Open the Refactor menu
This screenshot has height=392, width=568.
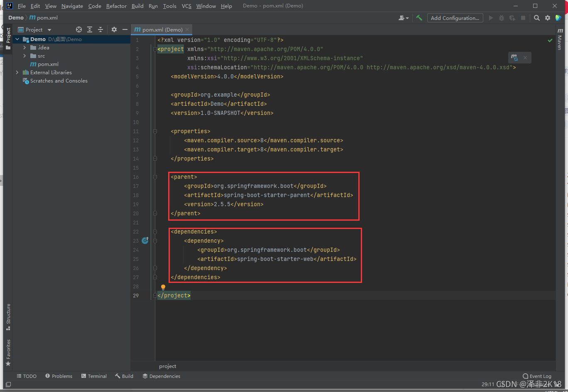[x=116, y=6]
